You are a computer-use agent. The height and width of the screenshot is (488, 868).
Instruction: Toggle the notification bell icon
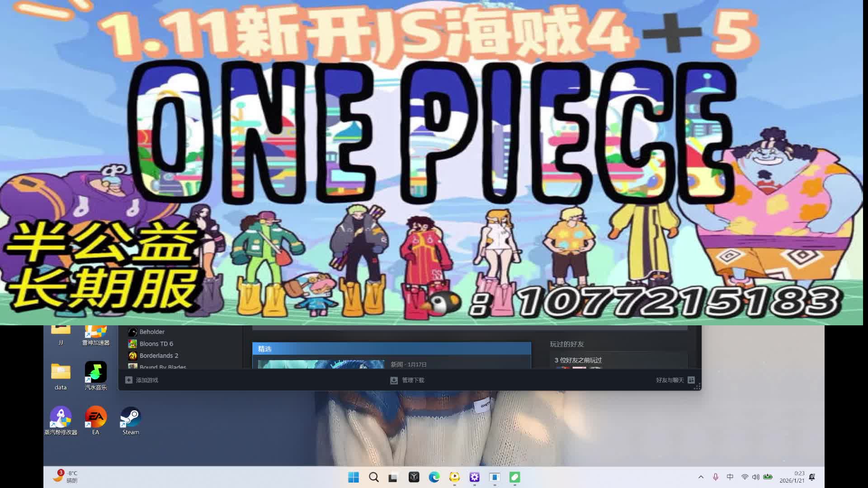pyautogui.click(x=812, y=477)
